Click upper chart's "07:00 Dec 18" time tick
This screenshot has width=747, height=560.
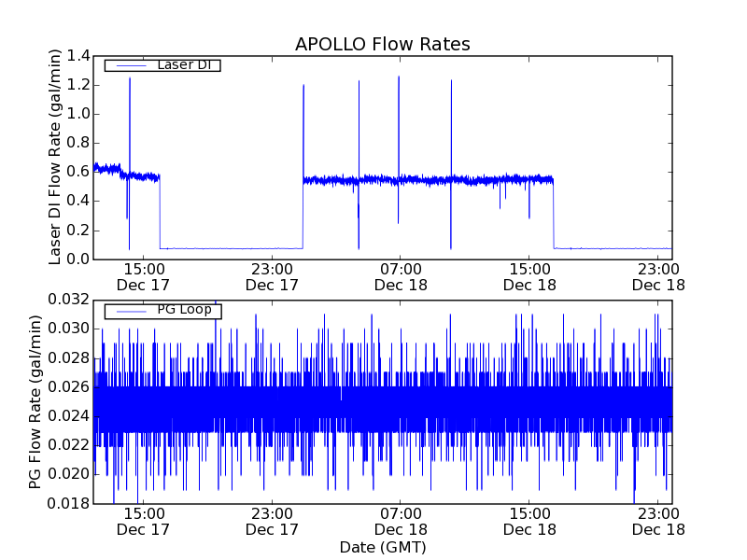(400, 277)
